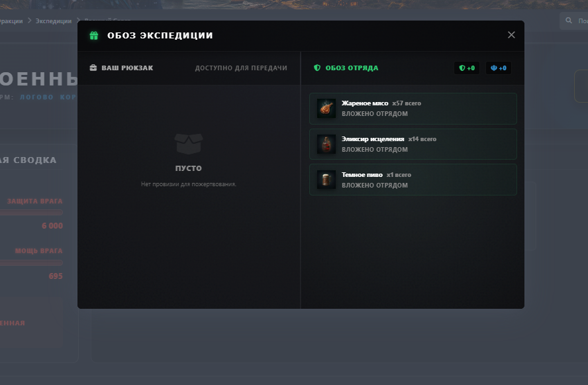Open the Логово link in background
Screen dimensions: 588x385
coord(36,97)
